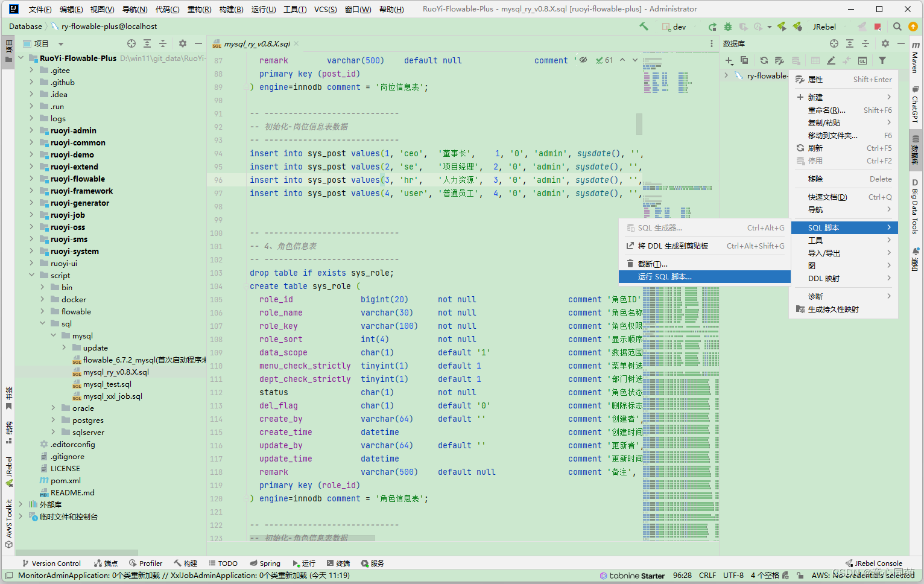Open mysql_test.sql in project tree
924x584 pixels.
[107, 384]
